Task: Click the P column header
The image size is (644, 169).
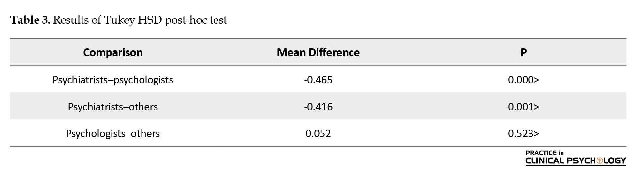Action: click(523, 52)
